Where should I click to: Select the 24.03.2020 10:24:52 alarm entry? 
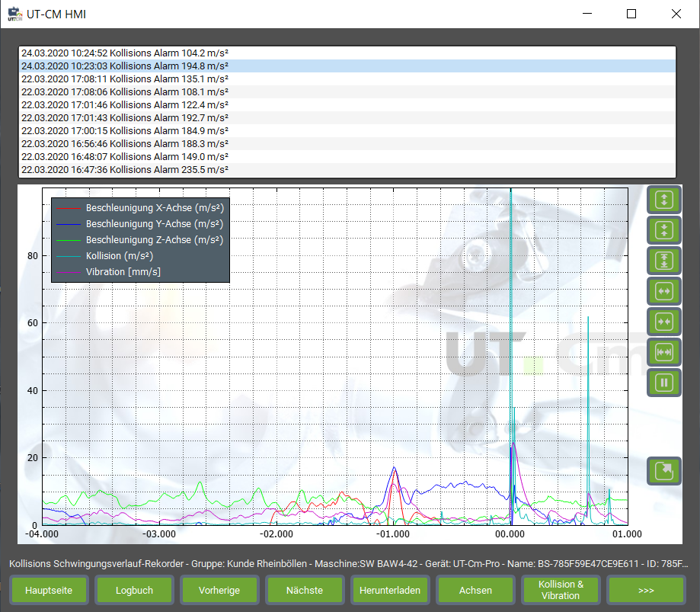pyautogui.click(x=125, y=53)
